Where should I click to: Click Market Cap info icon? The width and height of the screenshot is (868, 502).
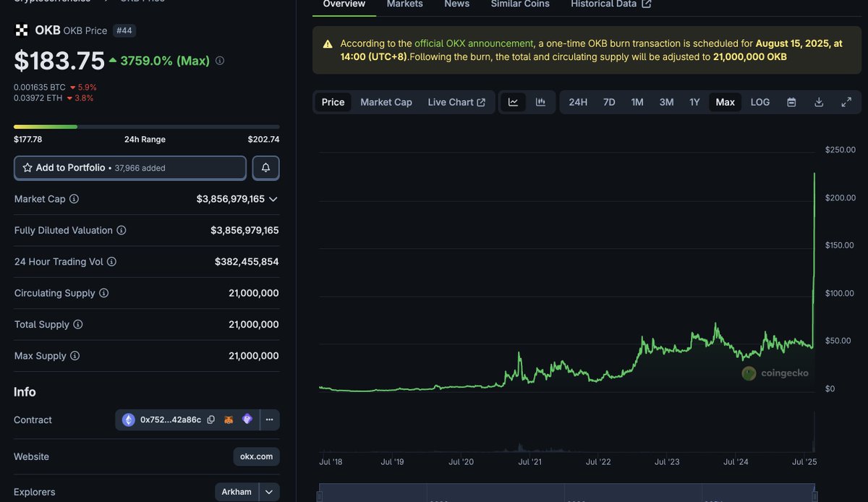74,199
